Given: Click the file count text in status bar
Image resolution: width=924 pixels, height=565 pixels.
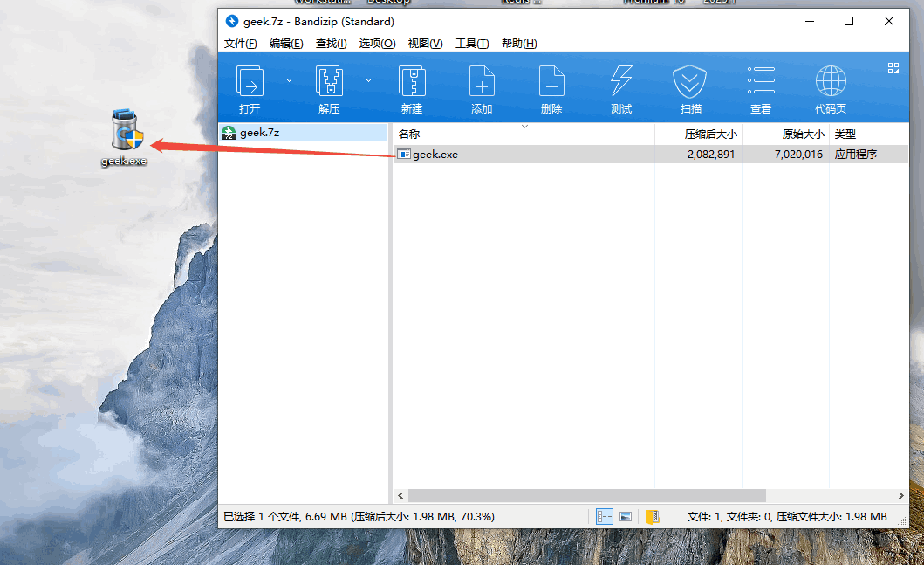Looking at the screenshot, I should 787,517.
